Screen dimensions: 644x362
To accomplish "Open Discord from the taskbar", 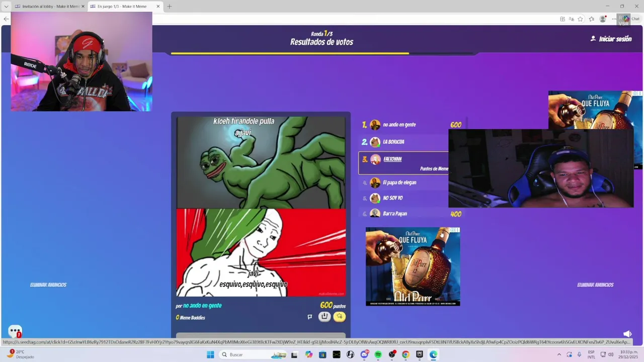I will point(364,354).
